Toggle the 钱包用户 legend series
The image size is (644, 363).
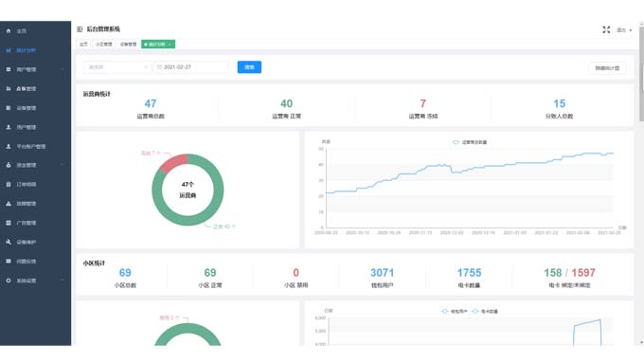(455, 311)
